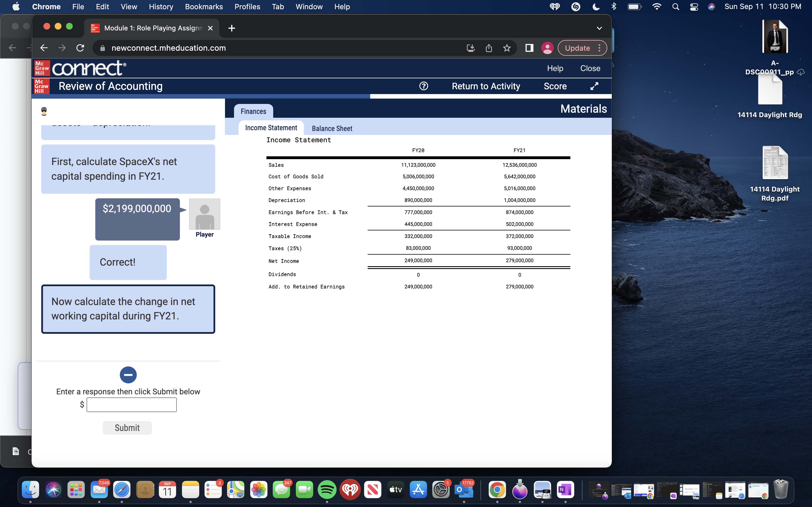Open Spotify from the Dock
Screen dimensions: 812x507
(328, 489)
